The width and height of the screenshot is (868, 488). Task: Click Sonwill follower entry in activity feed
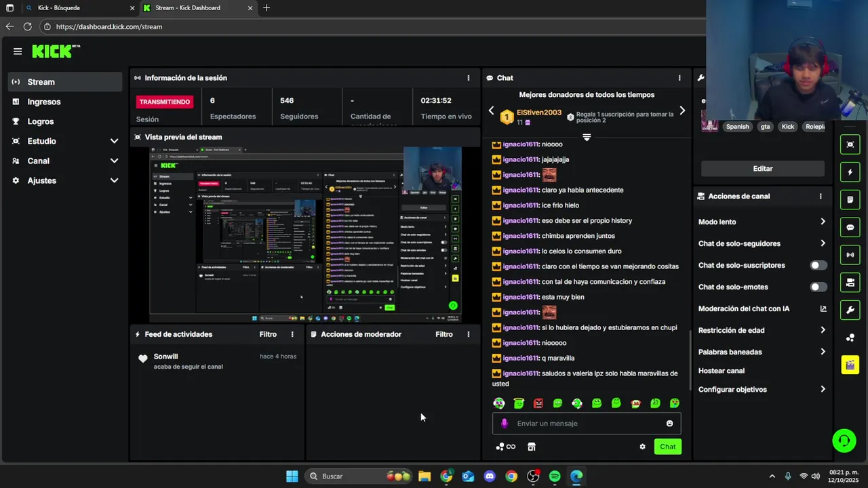(x=217, y=361)
